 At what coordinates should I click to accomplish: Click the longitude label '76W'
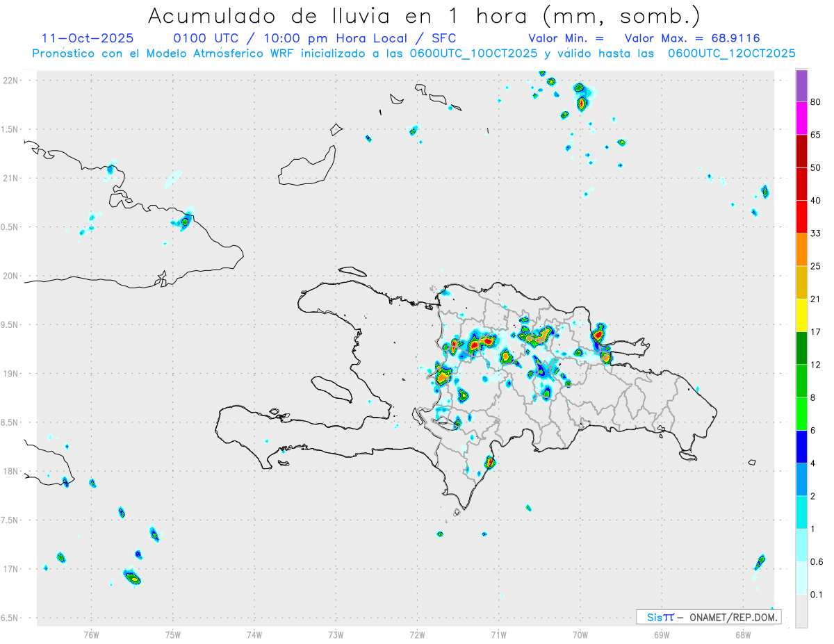tap(91, 634)
